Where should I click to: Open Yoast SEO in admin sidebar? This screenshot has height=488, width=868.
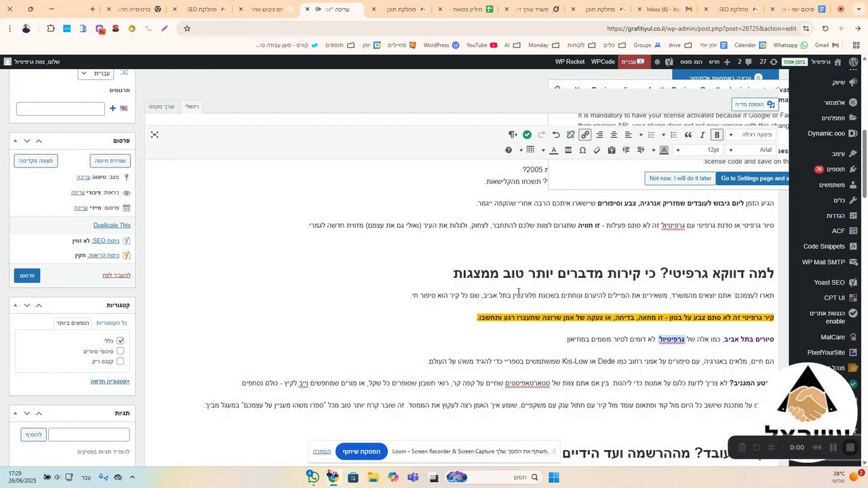click(829, 283)
